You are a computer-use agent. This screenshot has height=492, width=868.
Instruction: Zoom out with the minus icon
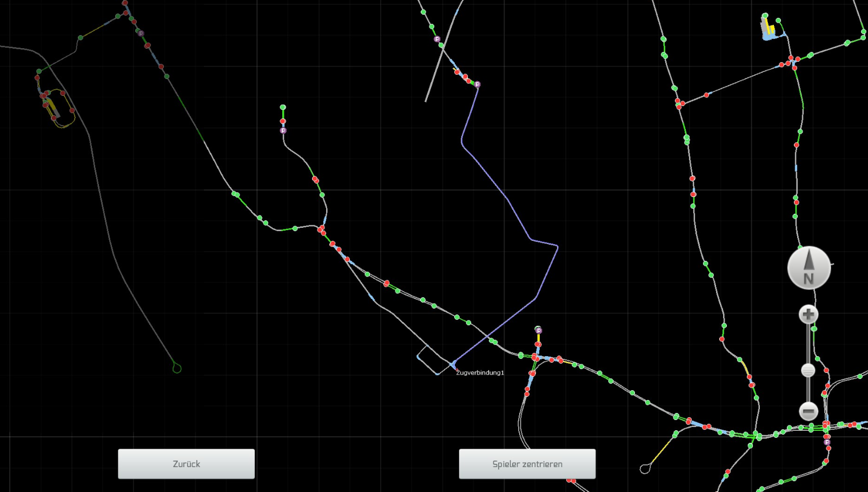coord(809,411)
